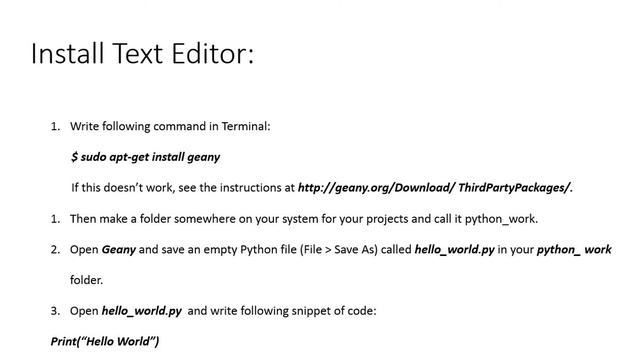Viewport: 640px width, 360px height.
Task: Click 'Write following command in Terminal' line
Action: click(x=170, y=127)
